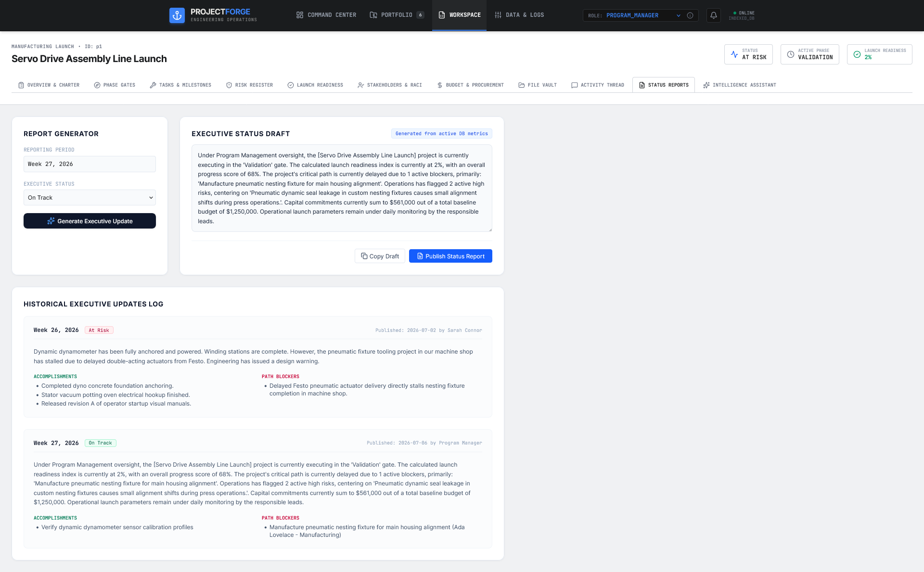Click 'Stator vacuum potting oven electrical hookup finished.'
924x572 pixels.
115,395
